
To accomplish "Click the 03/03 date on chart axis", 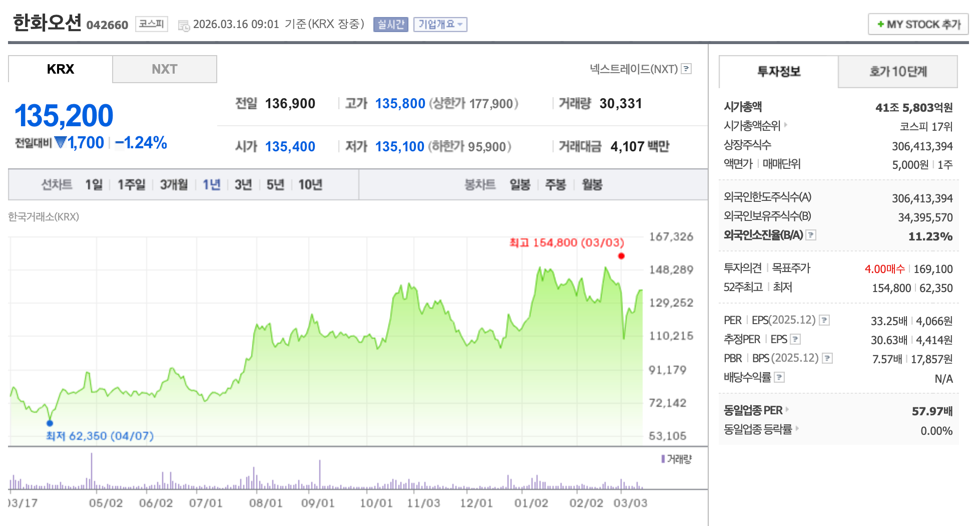I will (631, 503).
